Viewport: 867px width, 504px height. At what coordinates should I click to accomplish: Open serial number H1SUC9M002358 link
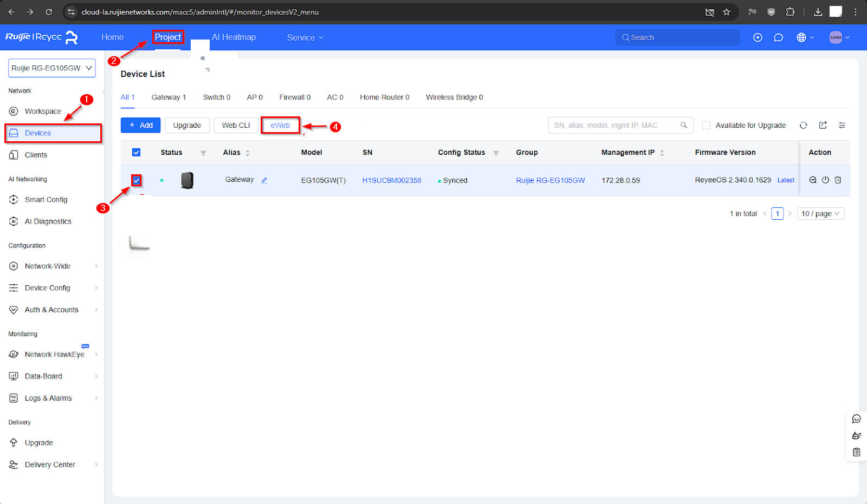pyautogui.click(x=391, y=180)
